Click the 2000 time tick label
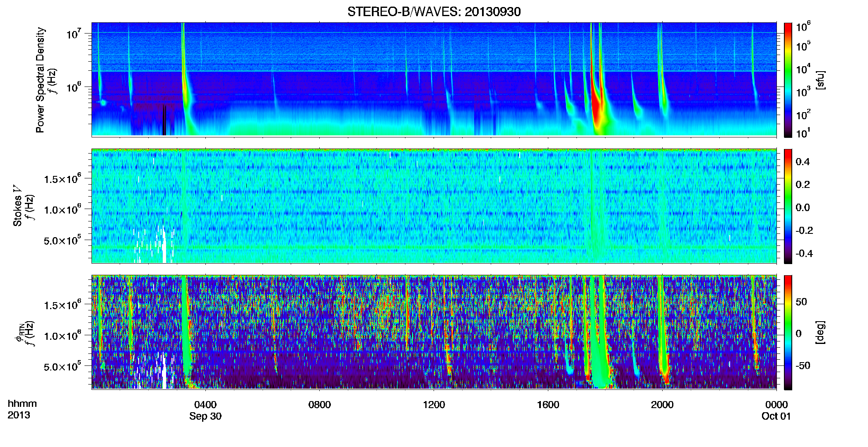The image size is (868, 447). [662, 404]
